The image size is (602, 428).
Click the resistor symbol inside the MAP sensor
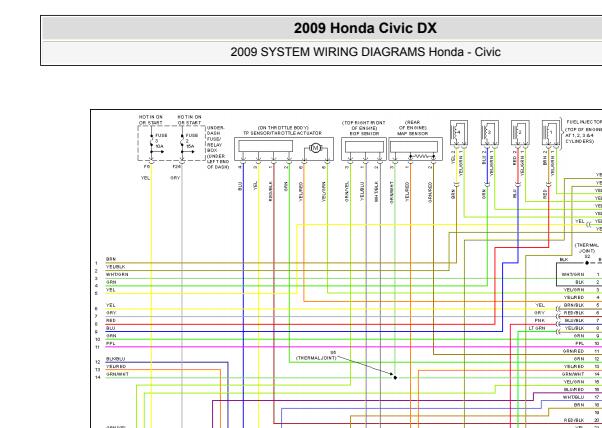point(422,156)
